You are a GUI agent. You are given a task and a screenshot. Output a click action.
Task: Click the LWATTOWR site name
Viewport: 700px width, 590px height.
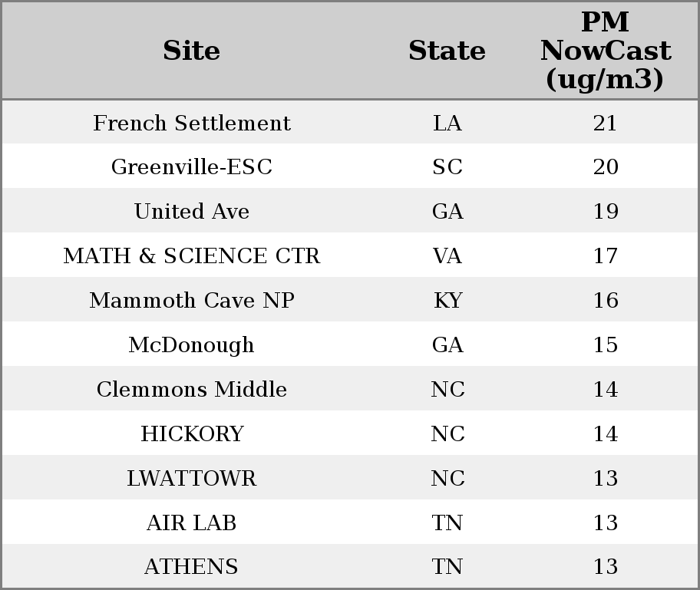[x=192, y=478]
